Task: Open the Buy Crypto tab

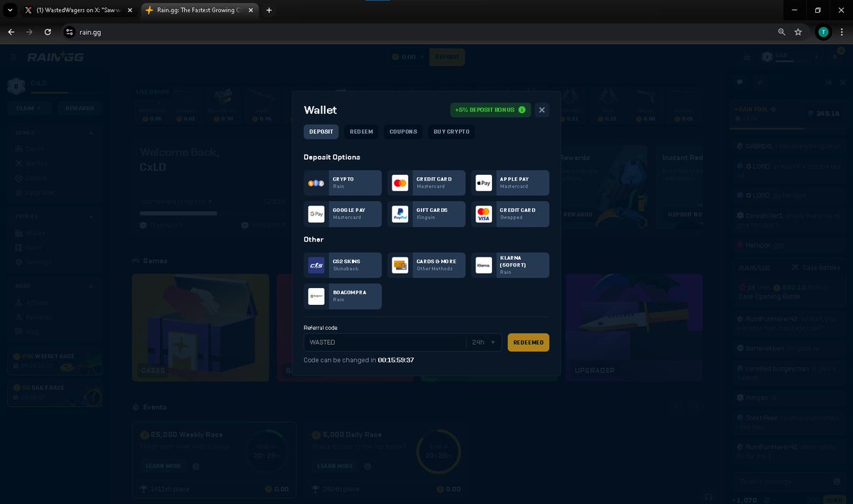Action: click(451, 132)
